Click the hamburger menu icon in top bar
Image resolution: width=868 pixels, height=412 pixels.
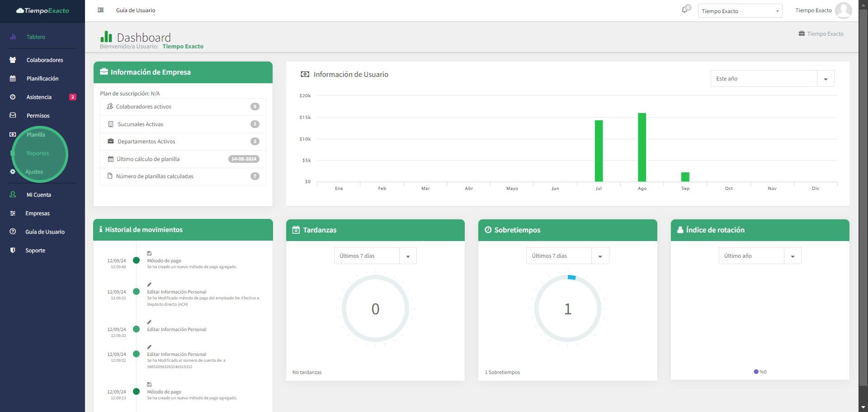point(100,10)
